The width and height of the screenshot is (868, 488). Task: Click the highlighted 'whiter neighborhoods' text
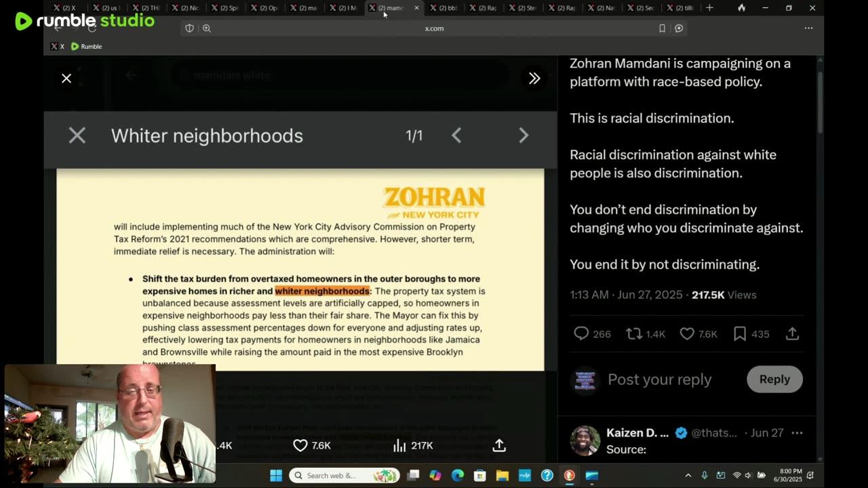(x=322, y=291)
